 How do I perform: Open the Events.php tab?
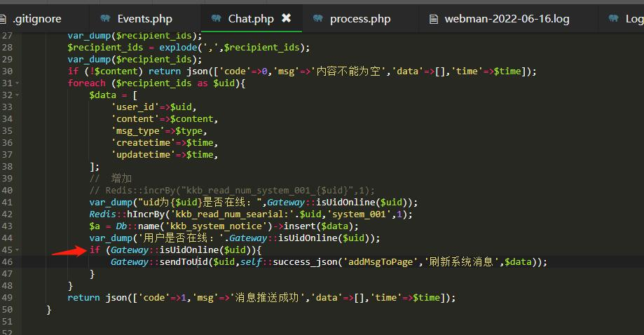click(144, 19)
